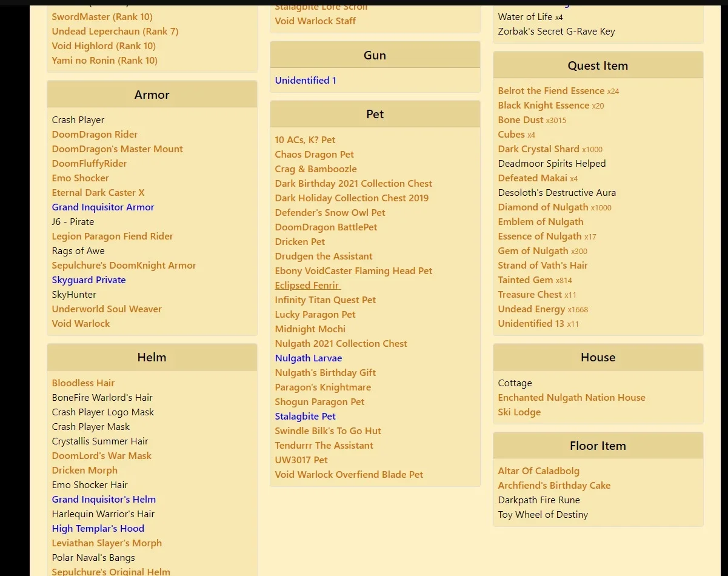Open High Templar's Hood link
728x576 pixels.
click(98, 529)
